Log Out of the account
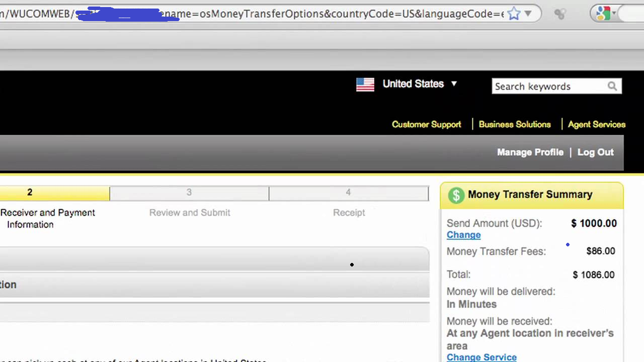 (596, 152)
